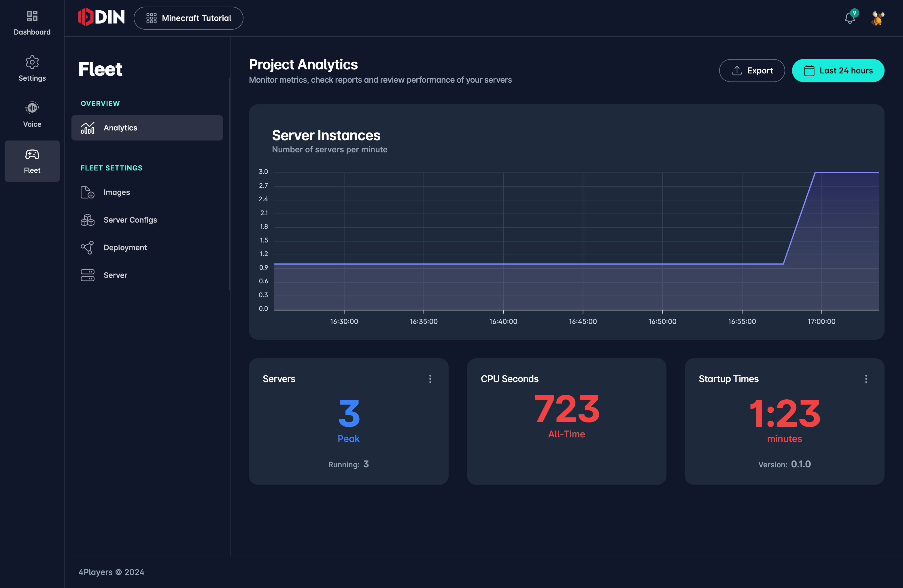This screenshot has height=588, width=903.
Task: Click the FLEET SETTINGS section label
Action: tap(112, 168)
